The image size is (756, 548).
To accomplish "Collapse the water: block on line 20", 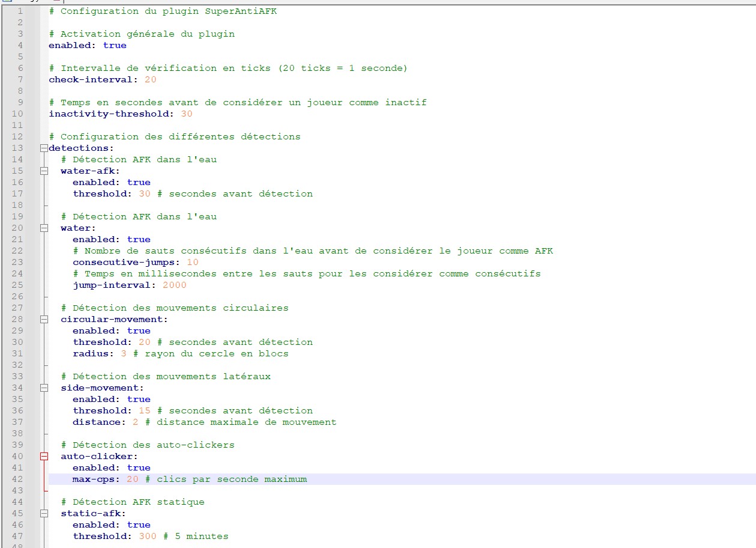I will pos(44,228).
